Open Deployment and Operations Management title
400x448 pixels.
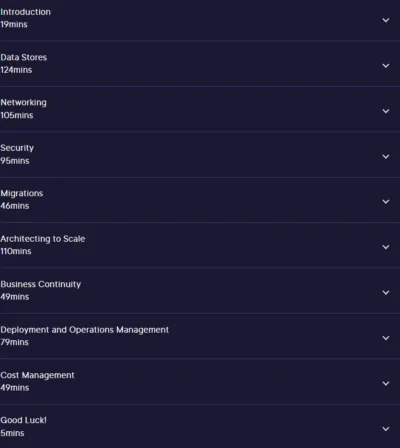[85, 330]
